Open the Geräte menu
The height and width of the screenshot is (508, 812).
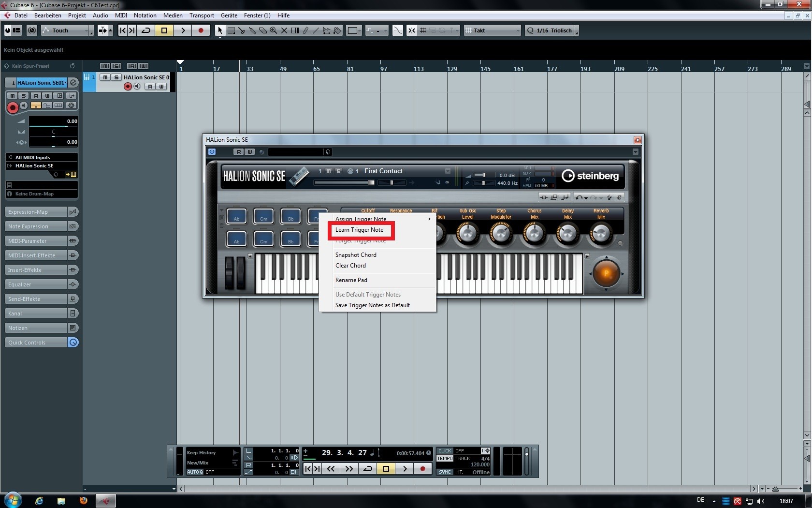pos(229,15)
